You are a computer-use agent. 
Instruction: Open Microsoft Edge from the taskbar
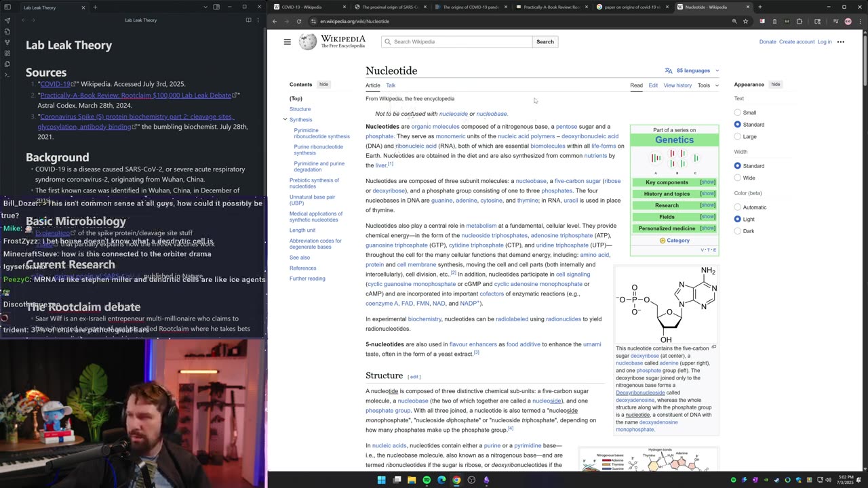coord(441,480)
